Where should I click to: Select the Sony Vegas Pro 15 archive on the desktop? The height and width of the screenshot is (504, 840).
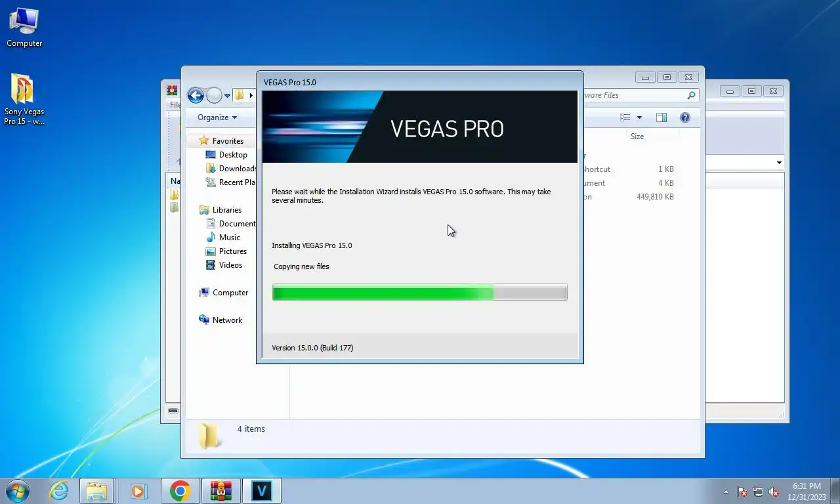pyautogui.click(x=24, y=99)
